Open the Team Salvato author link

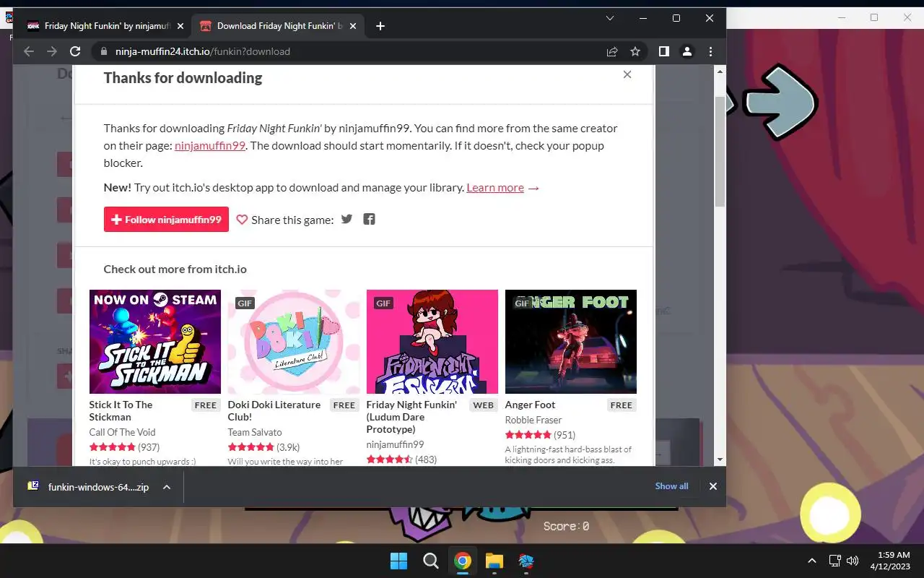click(x=255, y=432)
